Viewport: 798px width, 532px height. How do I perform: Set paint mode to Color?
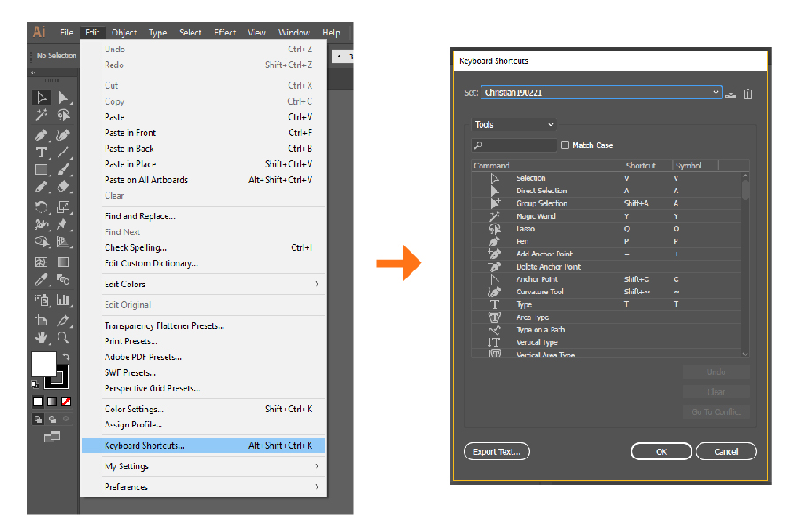[37, 402]
